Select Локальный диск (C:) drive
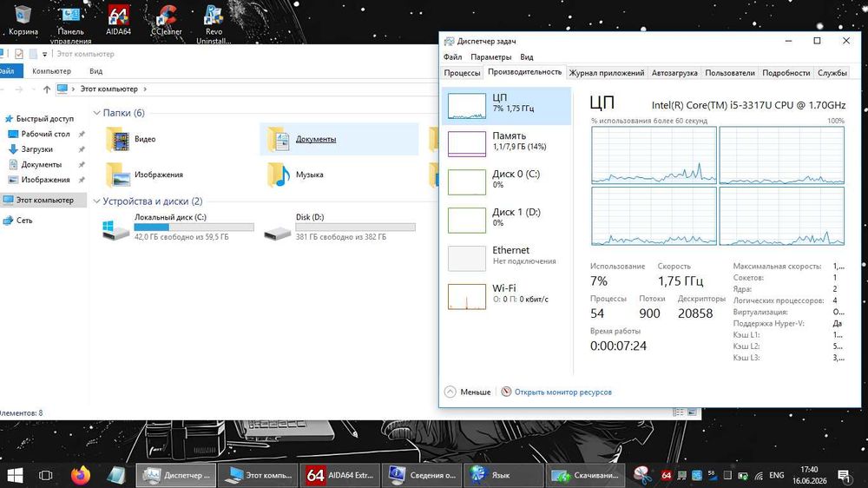This screenshot has width=868, height=488. click(178, 227)
